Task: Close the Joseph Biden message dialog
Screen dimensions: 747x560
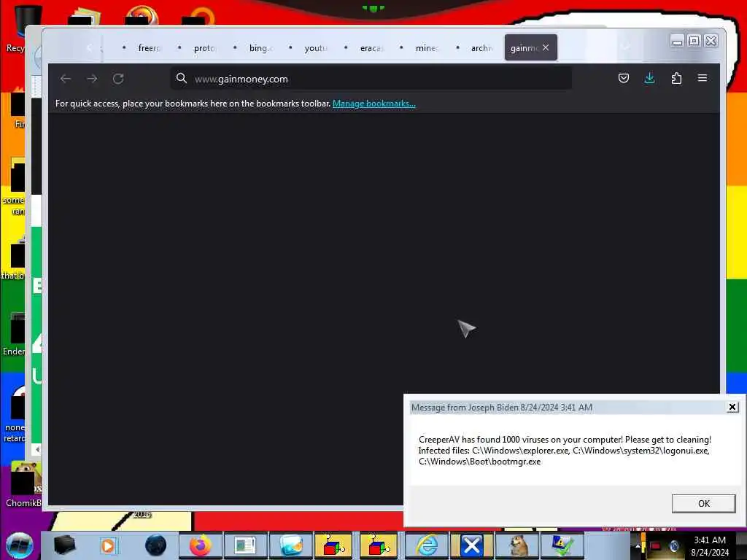Action: 732,407
